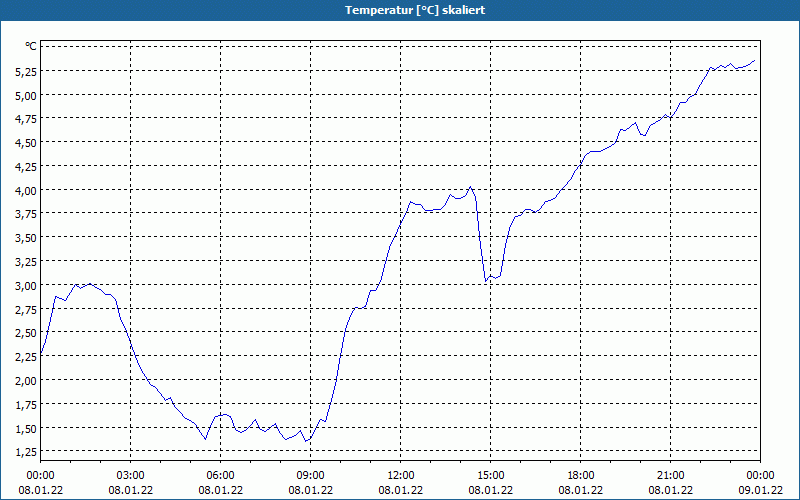Click the 1,25 y-axis label
Image resolution: width=800 pixels, height=500 pixels.
[x=26, y=452]
